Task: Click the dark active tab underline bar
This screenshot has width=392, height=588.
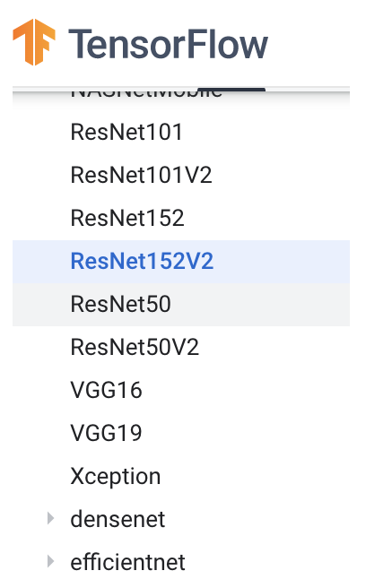Action: (x=231, y=90)
